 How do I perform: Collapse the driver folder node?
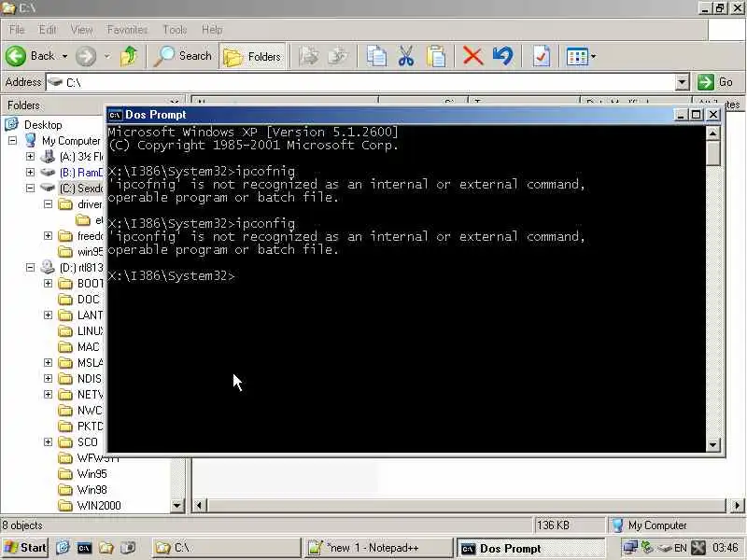click(49, 203)
